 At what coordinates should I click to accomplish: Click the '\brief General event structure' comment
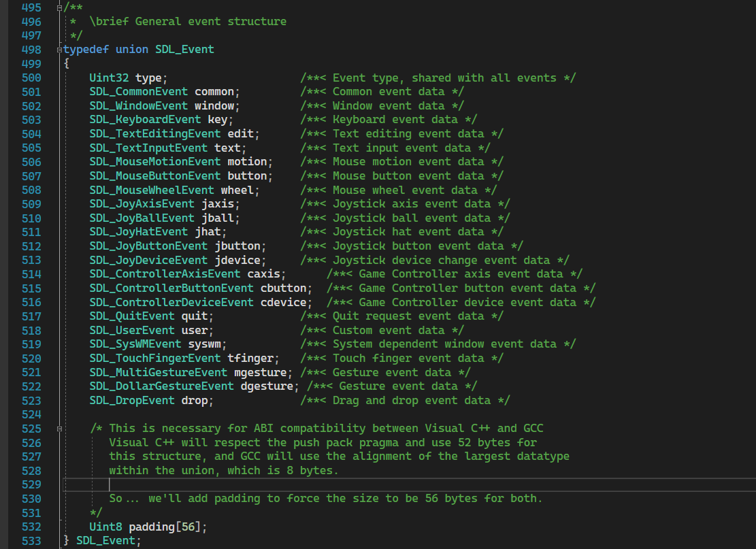[x=187, y=21]
